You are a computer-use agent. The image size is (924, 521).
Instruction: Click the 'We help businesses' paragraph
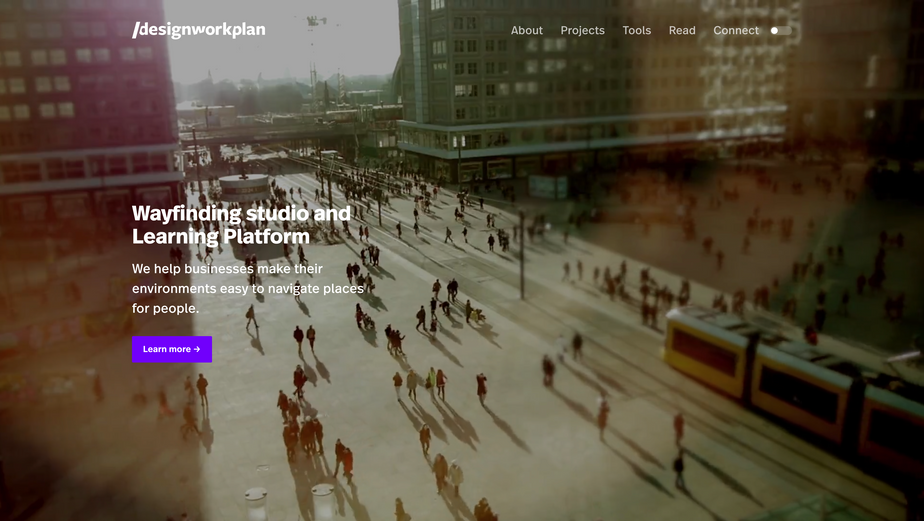247,288
